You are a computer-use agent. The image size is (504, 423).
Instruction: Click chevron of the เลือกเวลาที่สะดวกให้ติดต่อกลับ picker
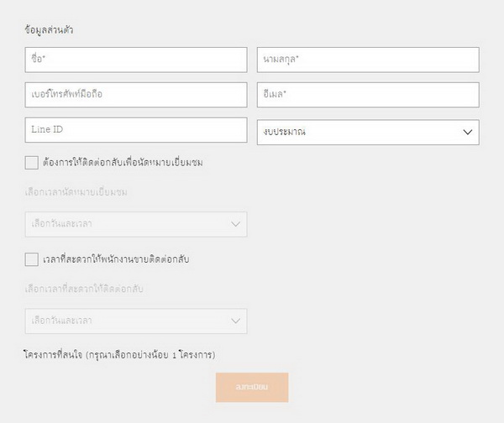[236, 321]
